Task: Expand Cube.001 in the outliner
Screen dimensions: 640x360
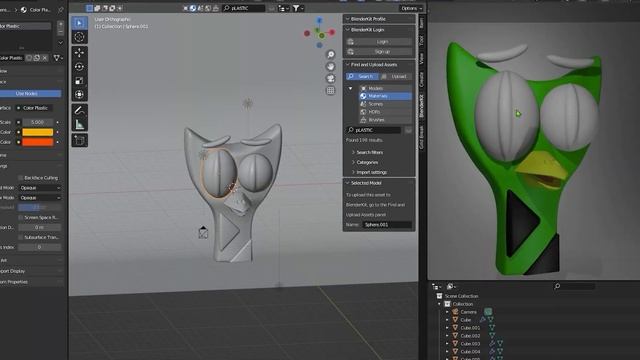Action: coord(447,328)
